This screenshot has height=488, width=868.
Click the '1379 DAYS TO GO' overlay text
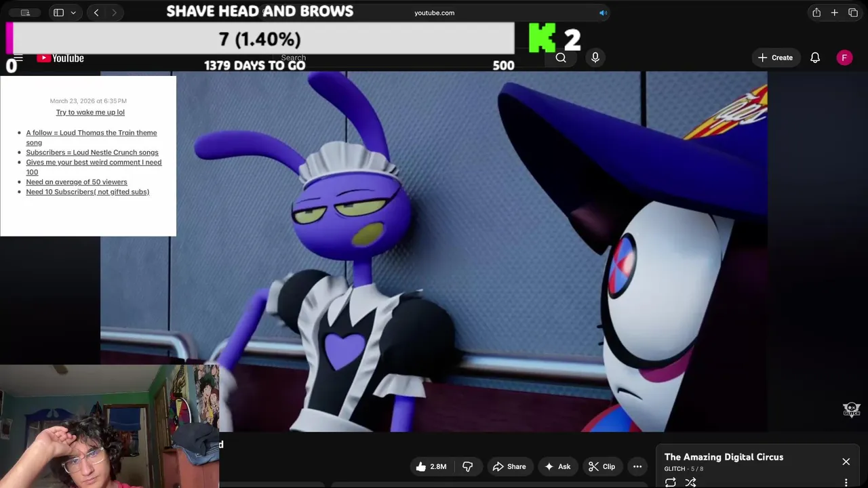[x=255, y=65]
